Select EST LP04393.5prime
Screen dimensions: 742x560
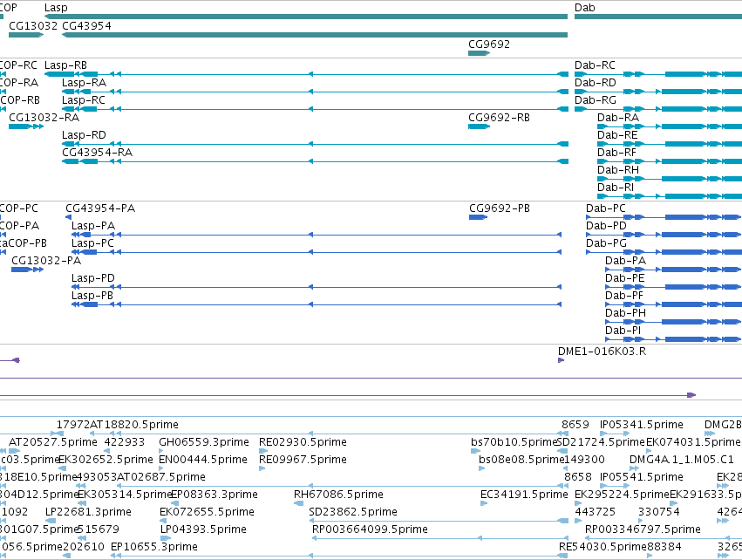203,529
